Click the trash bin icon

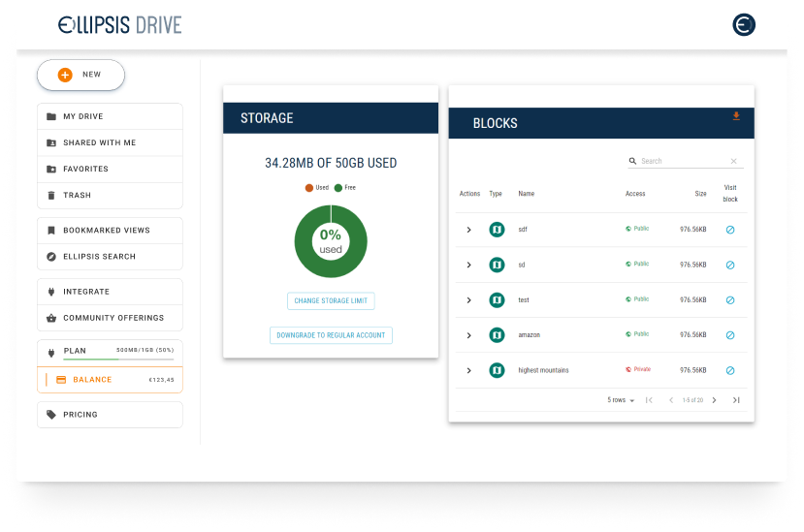pyautogui.click(x=51, y=196)
